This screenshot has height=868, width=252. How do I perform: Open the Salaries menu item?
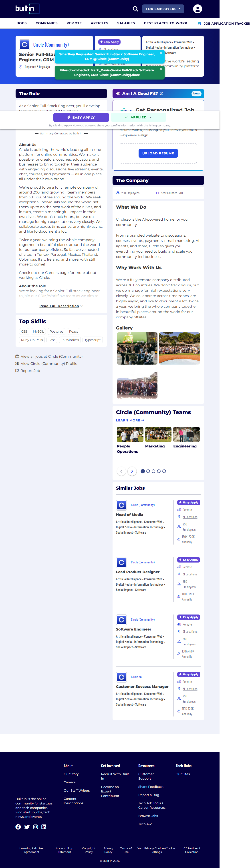(126, 23)
